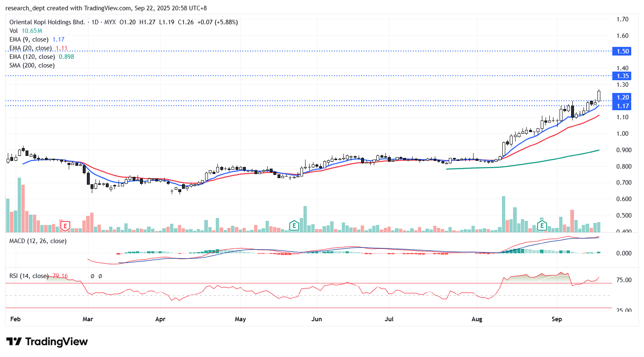Click the TradingView logo at bottom left
Image resolution: width=644 pixels, height=357 pixels.
(x=47, y=342)
